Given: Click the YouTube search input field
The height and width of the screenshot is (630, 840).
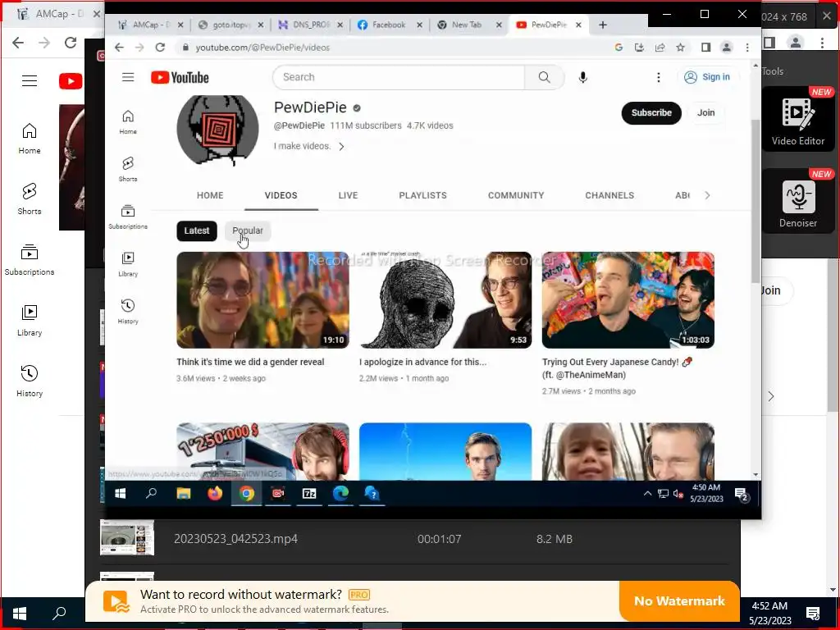Looking at the screenshot, I should pos(399,77).
